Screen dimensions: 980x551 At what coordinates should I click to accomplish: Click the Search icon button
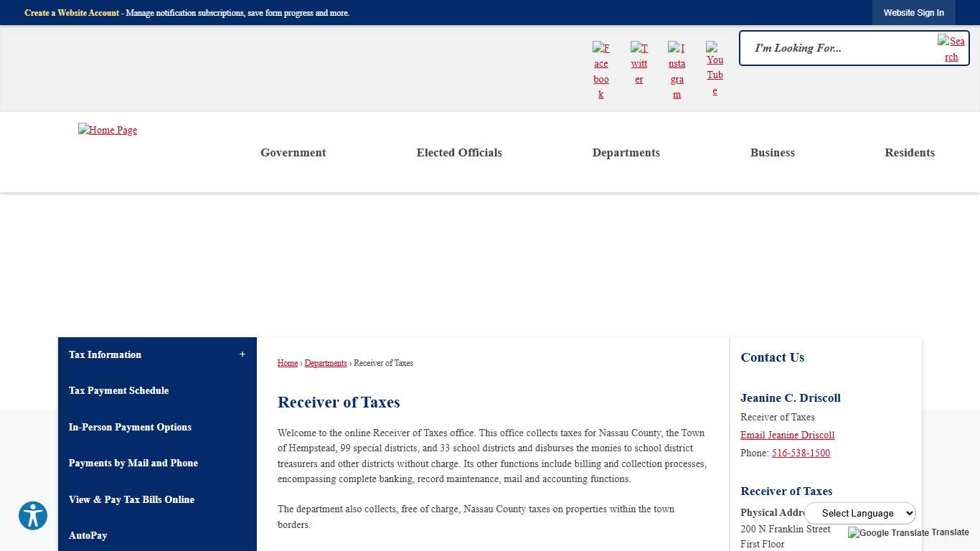click(x=951, y=49)
